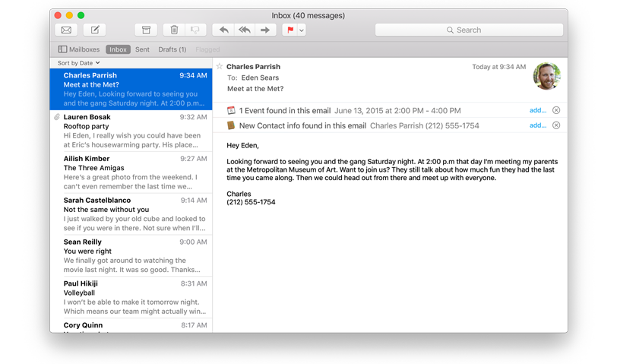Image resolution: width=617 pixels, height=364 pixels.
Task: Reply to the selected message
Action: 223,30
